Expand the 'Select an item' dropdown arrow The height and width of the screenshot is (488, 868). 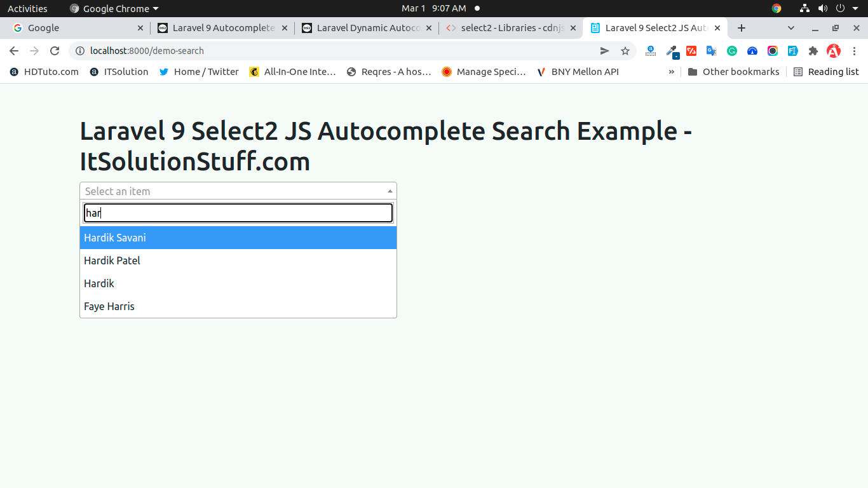390,191
